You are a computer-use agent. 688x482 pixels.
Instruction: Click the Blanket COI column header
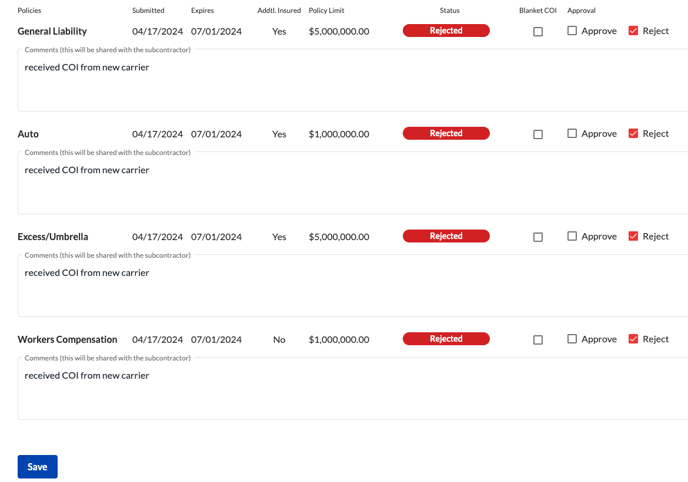pyautogui.click(x=538, y=10)
